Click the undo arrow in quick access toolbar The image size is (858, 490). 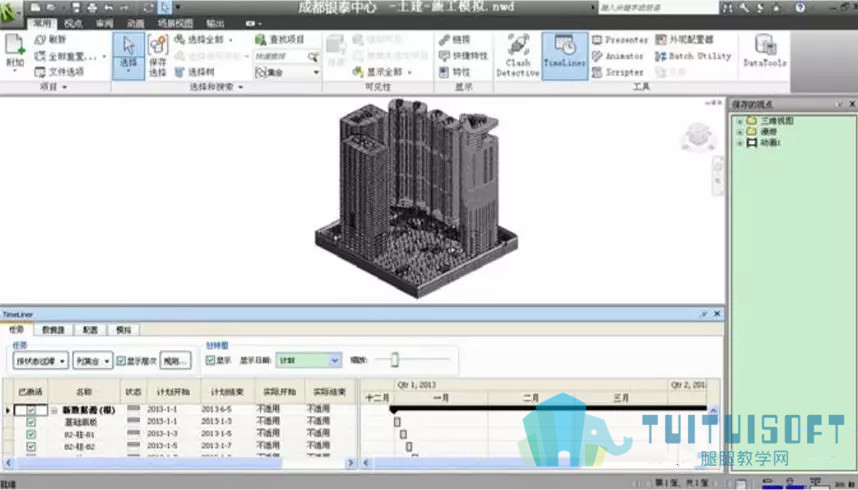[108, 8]
